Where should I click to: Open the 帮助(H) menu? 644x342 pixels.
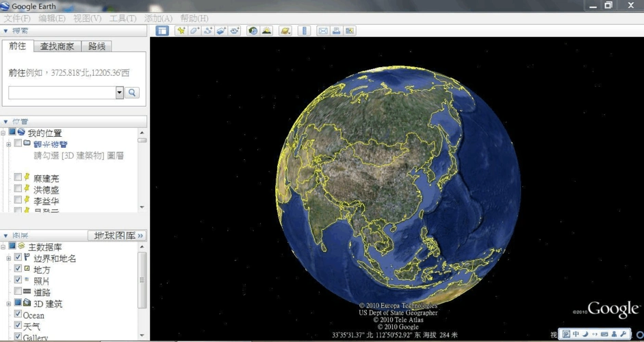click(194, 18)
